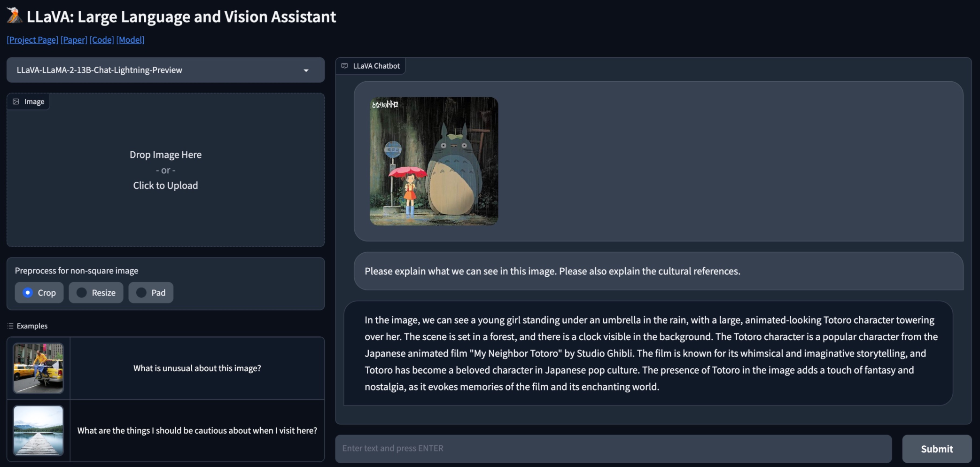The image size is (980, 467).
Task: Click the chat bubble icon beside LLaVA Chatbot
Action: (344, 66)
